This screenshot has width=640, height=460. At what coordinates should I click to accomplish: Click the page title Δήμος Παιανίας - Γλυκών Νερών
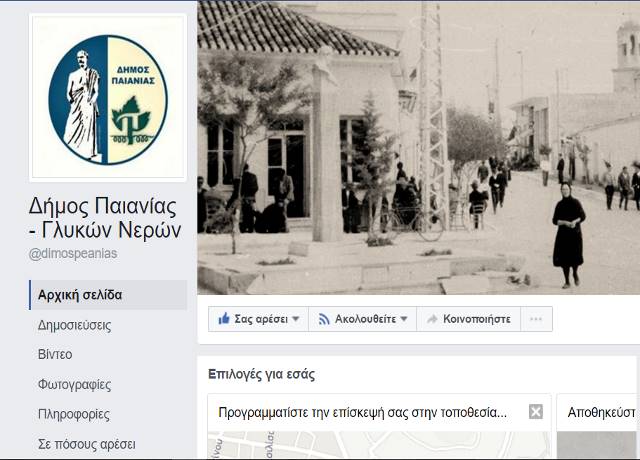(105, 218)
